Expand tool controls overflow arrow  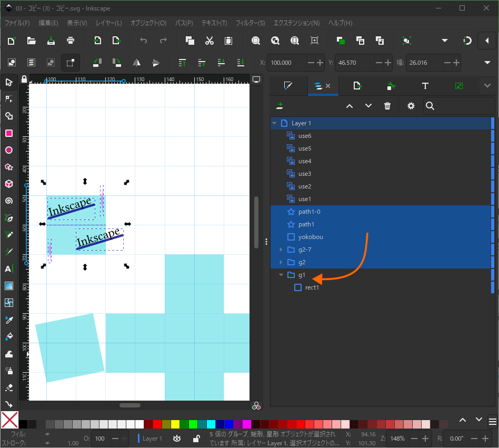point(487,63)
